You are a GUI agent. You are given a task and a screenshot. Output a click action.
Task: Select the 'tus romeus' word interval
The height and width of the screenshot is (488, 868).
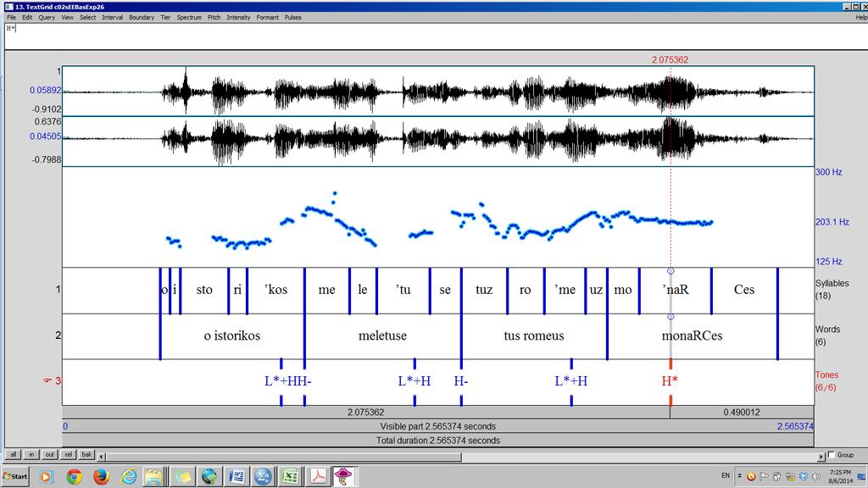coord(534,335)
